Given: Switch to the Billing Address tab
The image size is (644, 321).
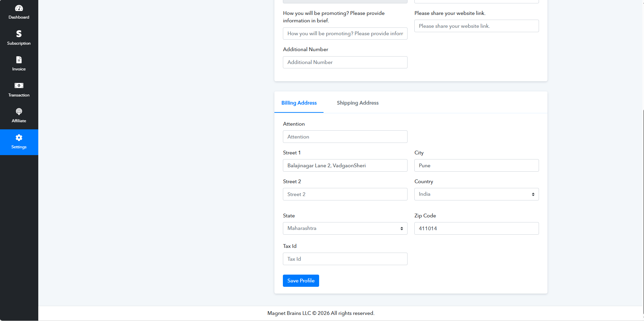Looking at the screenshot, I should (x=299, y=103).
